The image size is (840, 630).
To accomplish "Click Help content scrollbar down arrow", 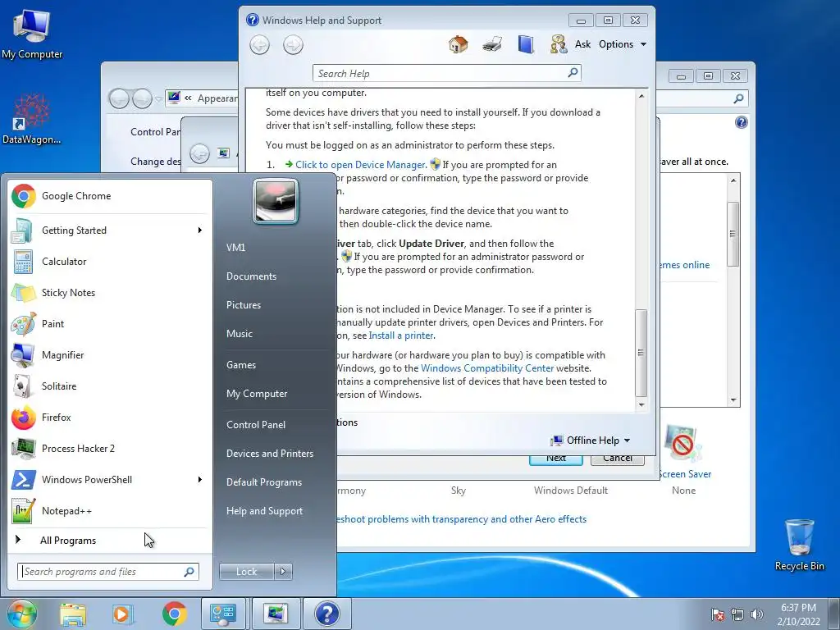I will click(641, 405).
